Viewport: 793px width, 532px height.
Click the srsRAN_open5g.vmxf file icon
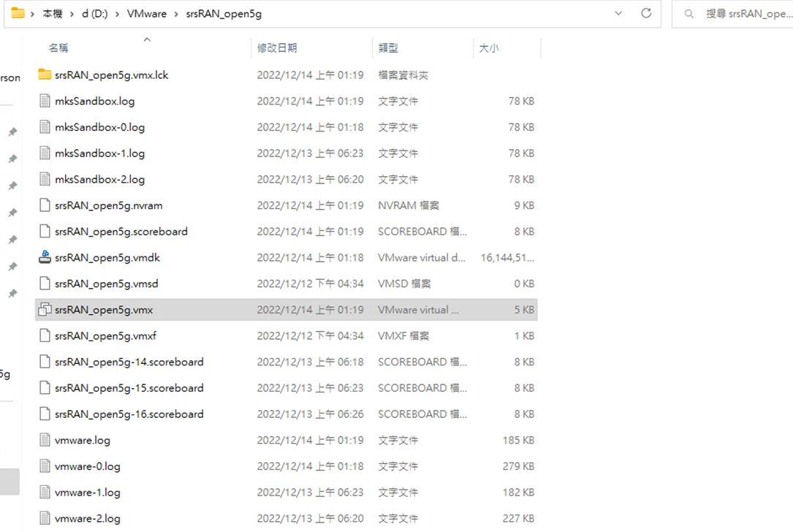[x=45, y=335]
